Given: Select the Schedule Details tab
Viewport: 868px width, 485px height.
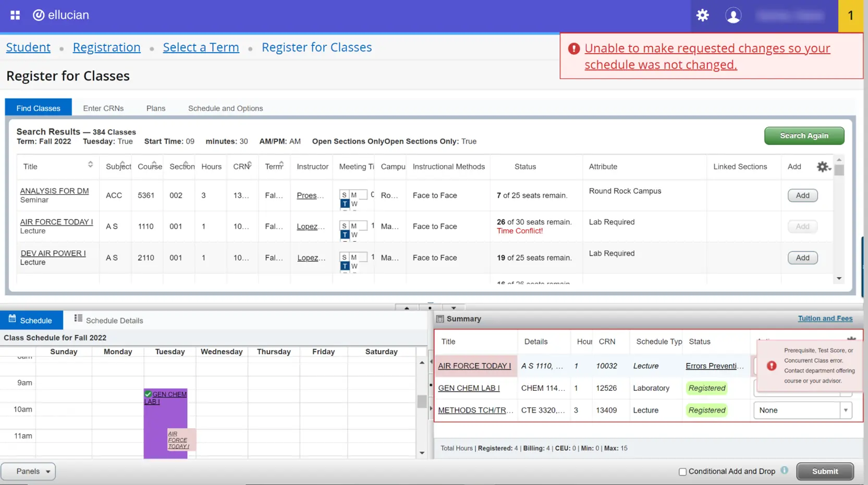Looking at the screenshot, I should [109, 320].
